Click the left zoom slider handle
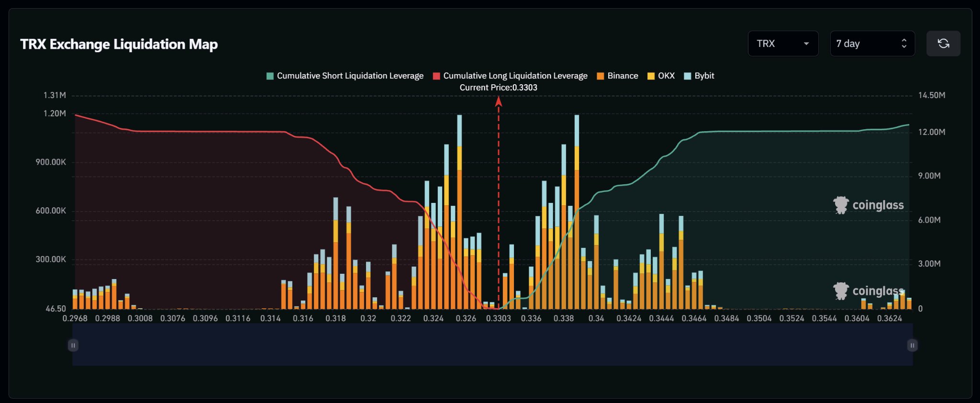 click(x=73, y=345)
